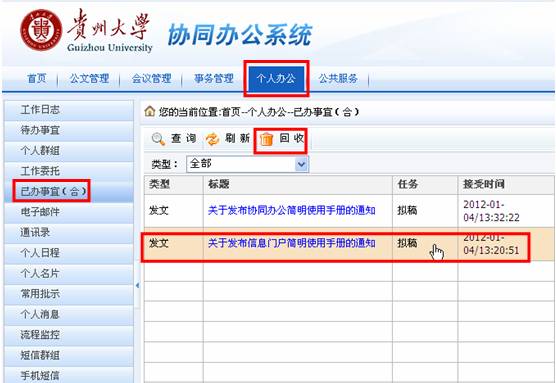The height and width of the screenshot is (383, 556).
Task: Sort by the 标题 column header
Action: coord(298,184)
